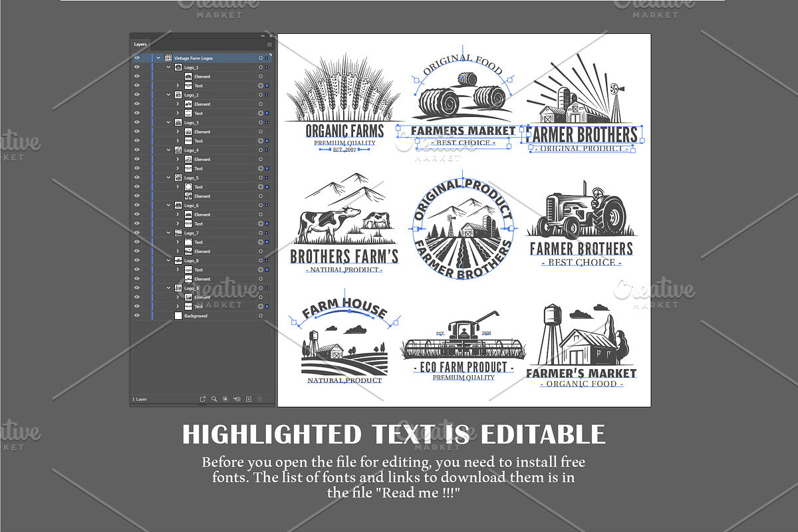The height and width of the screenshot is (532, 798).
Task: Click the Delete Selection trash icon
Action: (x=260, y=399)
